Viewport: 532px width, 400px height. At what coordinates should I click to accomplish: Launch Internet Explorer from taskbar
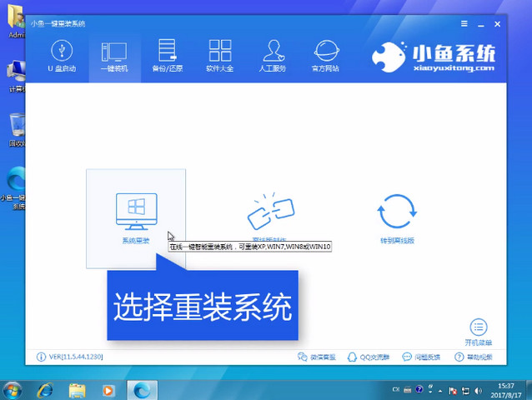coord(45,389)
